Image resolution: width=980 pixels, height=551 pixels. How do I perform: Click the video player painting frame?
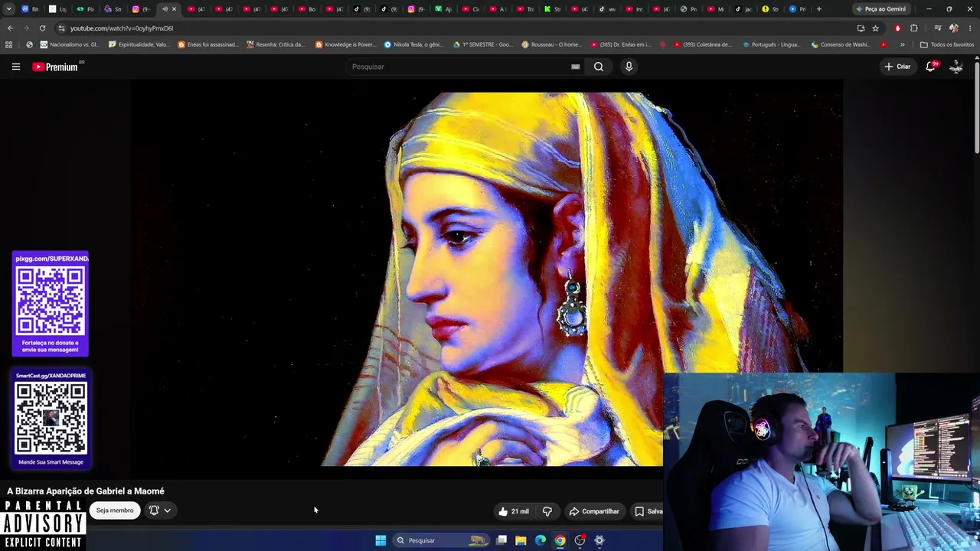486,279
